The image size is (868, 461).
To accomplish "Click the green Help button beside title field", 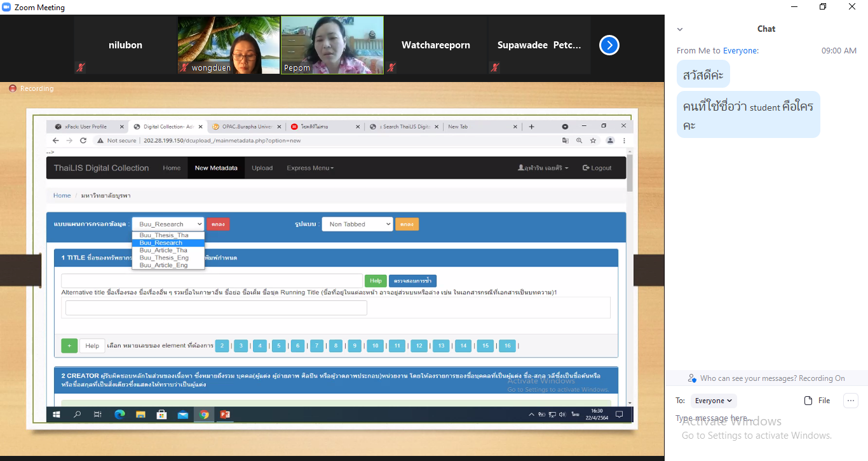I will pyautogui.click(x=375, y=281).
